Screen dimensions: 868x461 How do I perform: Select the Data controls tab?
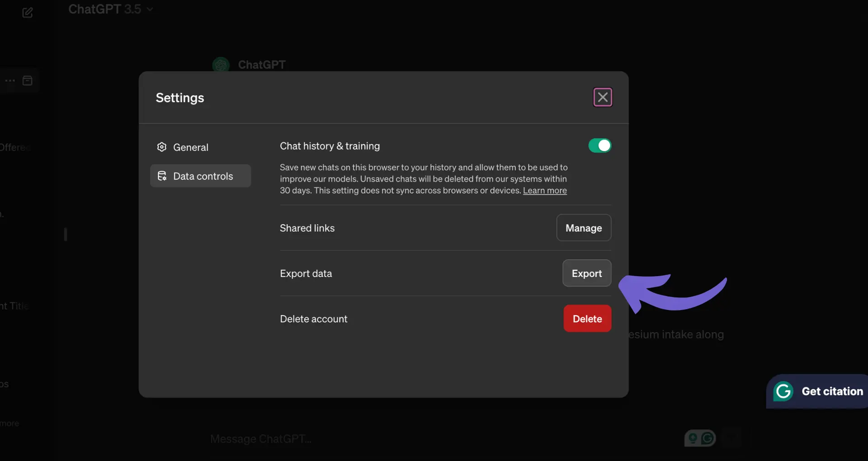point(200,176)
